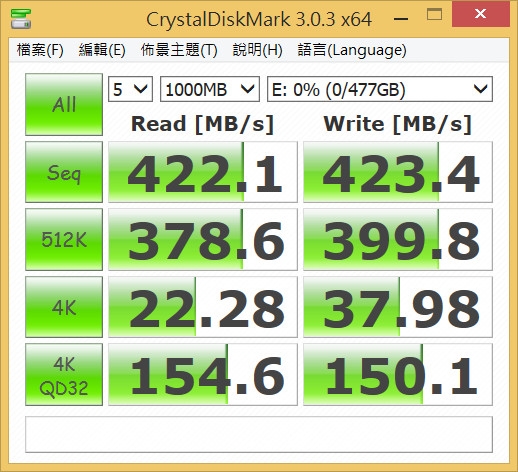
Task: Click the 4K write result 37.98
Action: point(398,307)
